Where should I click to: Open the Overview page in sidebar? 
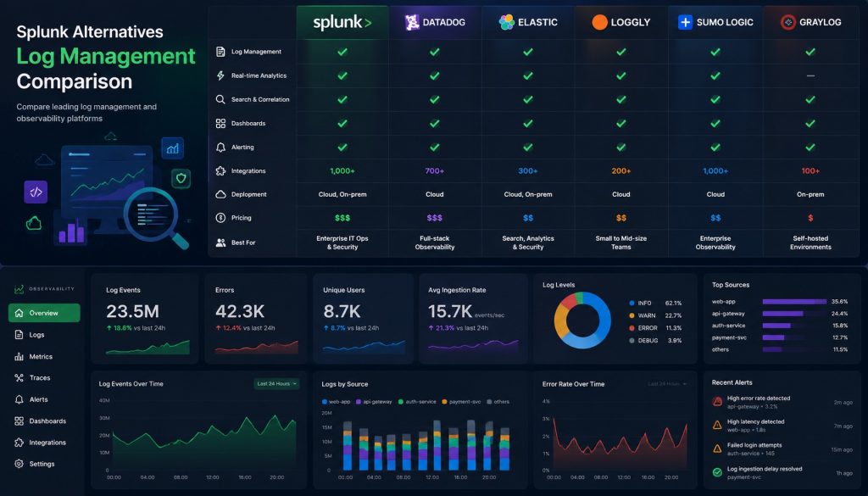[x=44, y=313]
